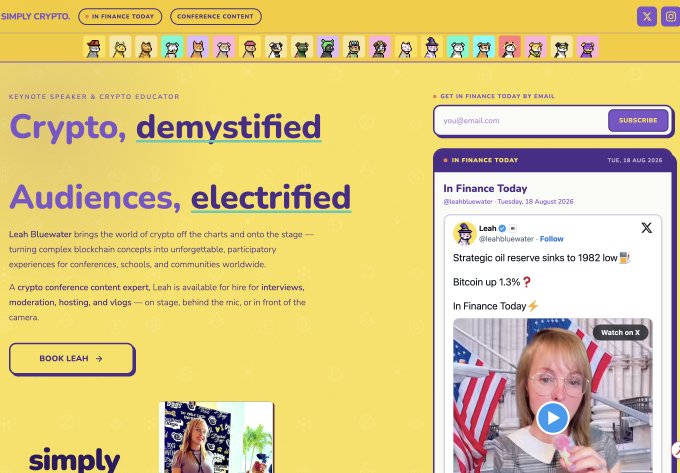Select the cream dog avatar on pink background
680x473 pixels.
[x=224, y=47]
